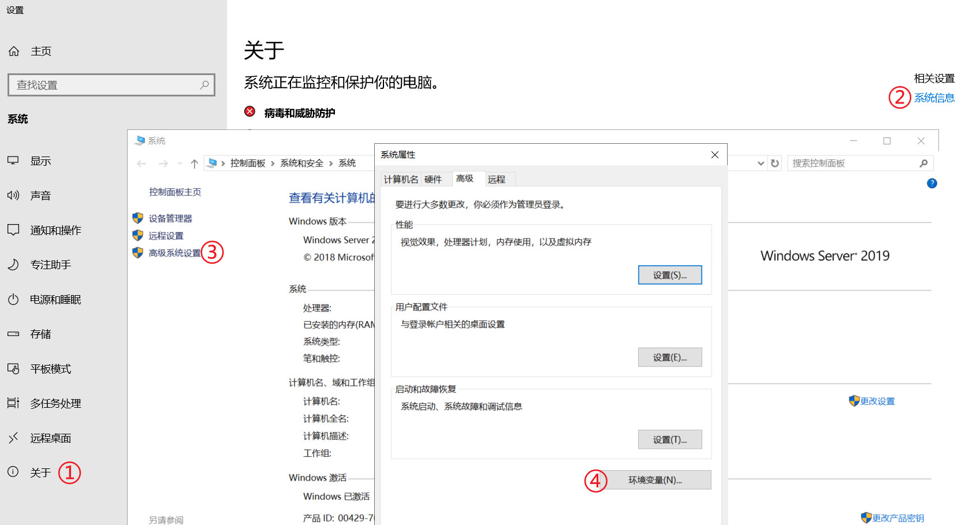Switch to the 计算机名 tab
Screen dimensions: 980x525
pos(401,179)
